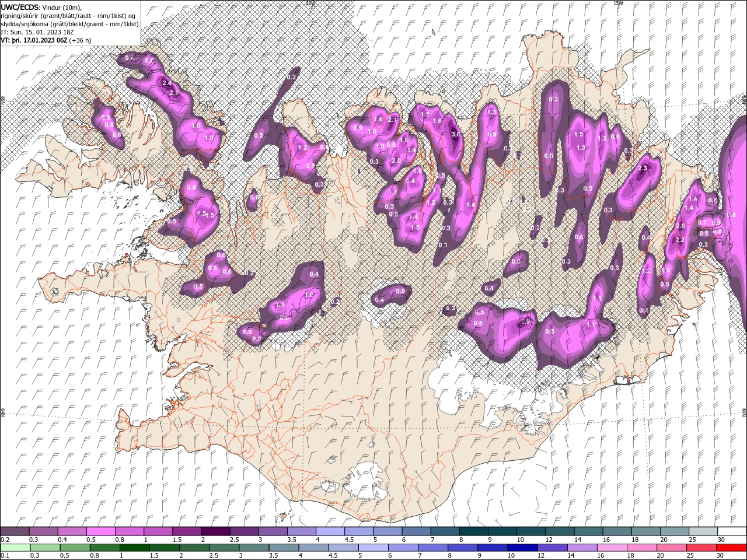The width and height of the screenshot is (747, 560).
Task: Click the rain legend swatch between 25 and 30
Action: [x=701, y=548]
